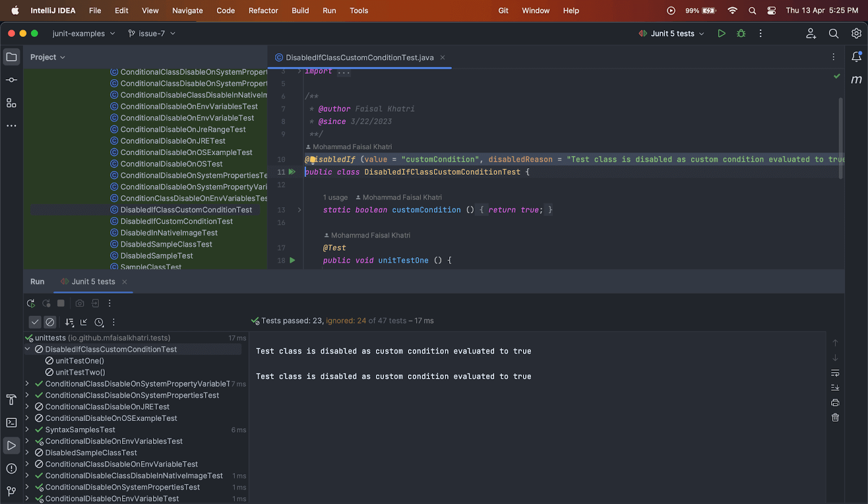868x504 pixels.
Task: Open the issue-7 Git branch dropdown
Action: pos(151,34)
